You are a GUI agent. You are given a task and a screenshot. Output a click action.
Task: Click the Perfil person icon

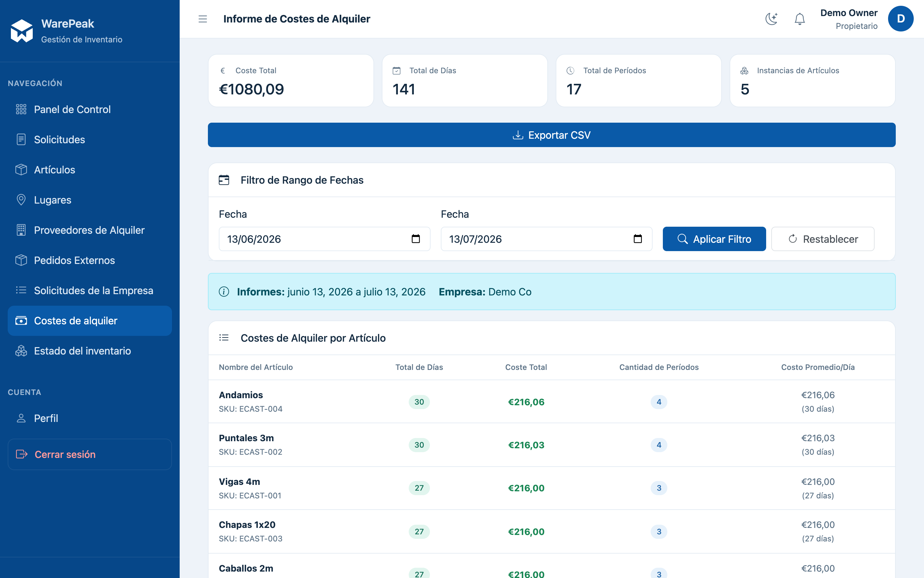pyautogui.click(x=21, y=418)
